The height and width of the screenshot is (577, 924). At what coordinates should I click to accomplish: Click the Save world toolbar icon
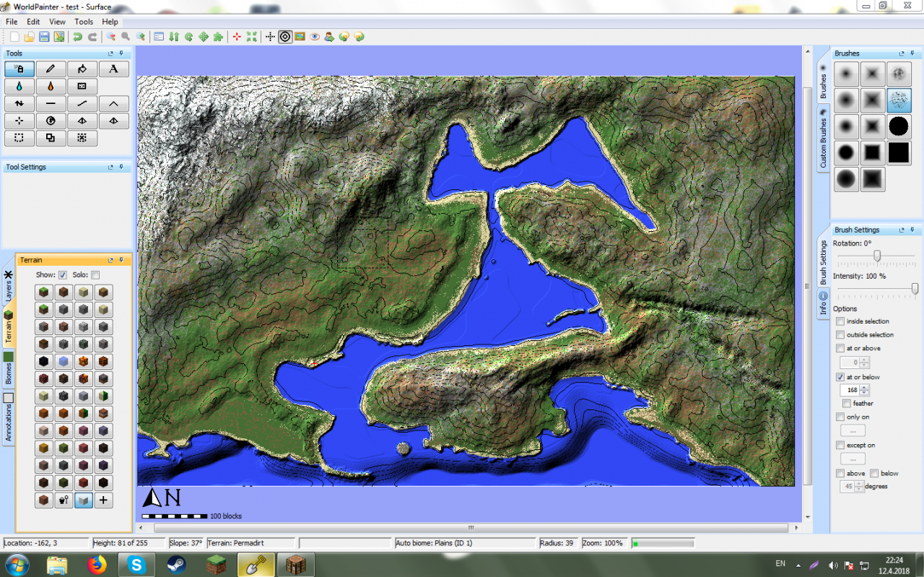(x=45, y=36)
